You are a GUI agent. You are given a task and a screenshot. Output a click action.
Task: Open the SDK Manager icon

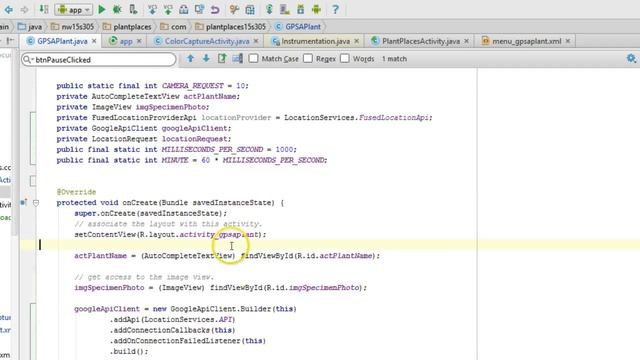300,9
